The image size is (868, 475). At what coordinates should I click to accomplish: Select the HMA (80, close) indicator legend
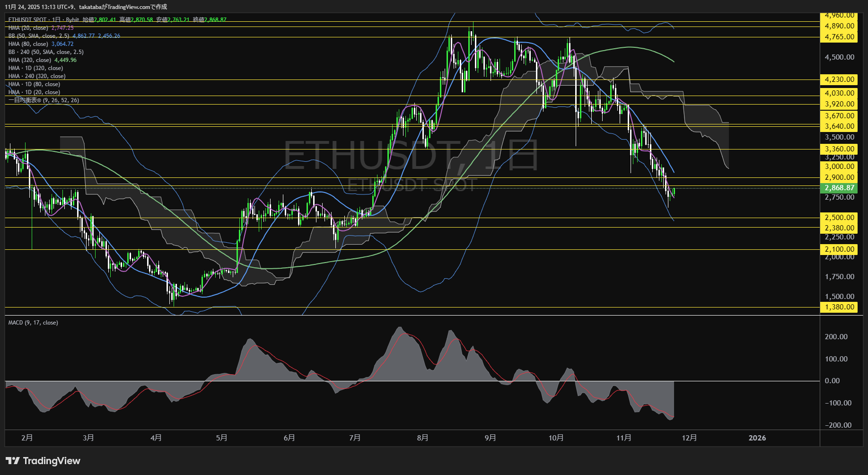[x=28, y=44]
